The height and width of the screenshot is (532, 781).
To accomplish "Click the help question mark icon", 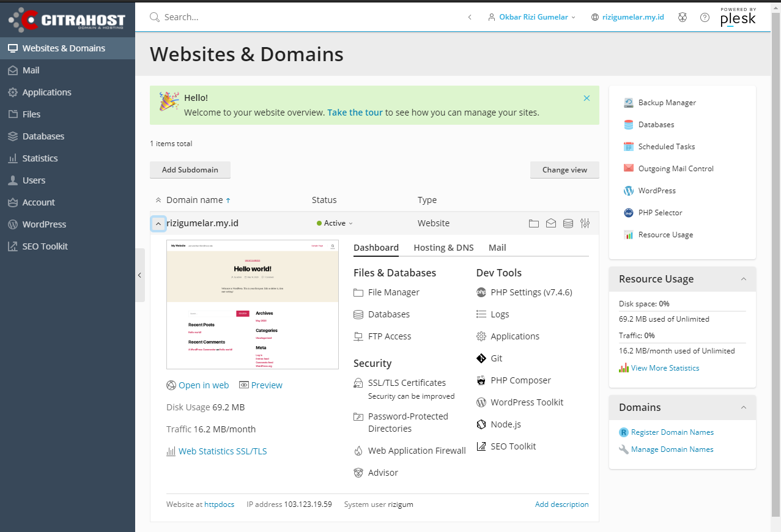I will point(705,17).
